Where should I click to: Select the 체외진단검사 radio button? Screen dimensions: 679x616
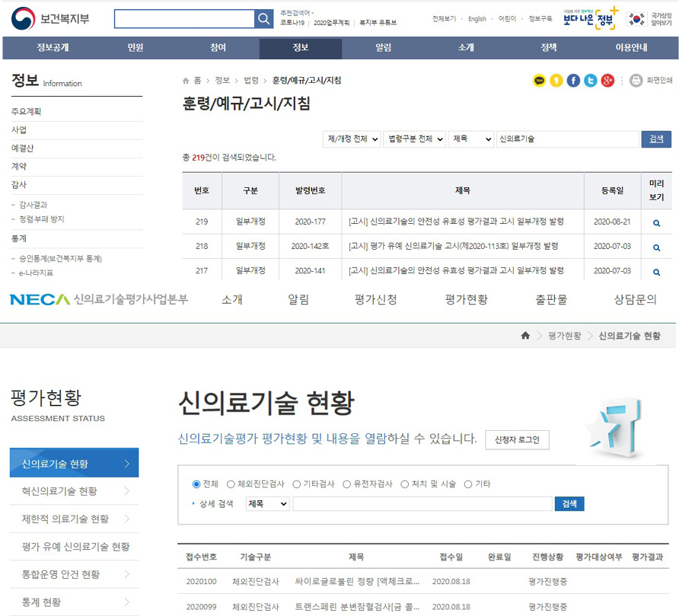231,484
